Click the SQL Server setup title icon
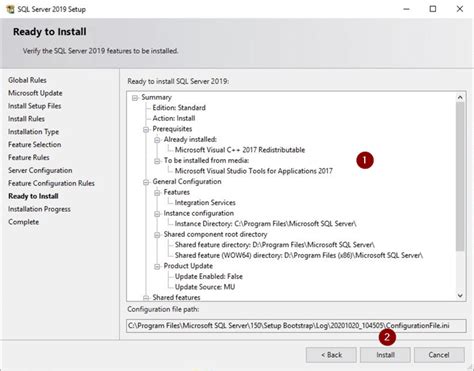Viewport: 474px width, 371px height. 10,9
